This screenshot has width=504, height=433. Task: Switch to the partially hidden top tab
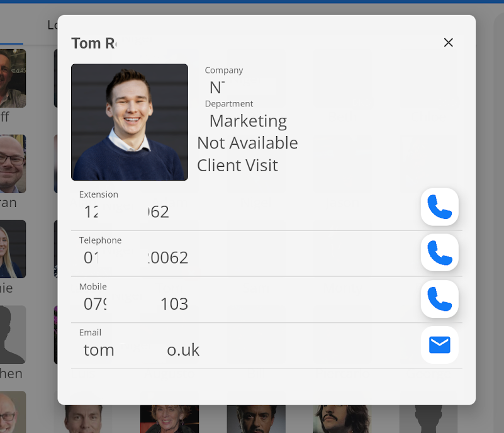[x=52, y=25]
